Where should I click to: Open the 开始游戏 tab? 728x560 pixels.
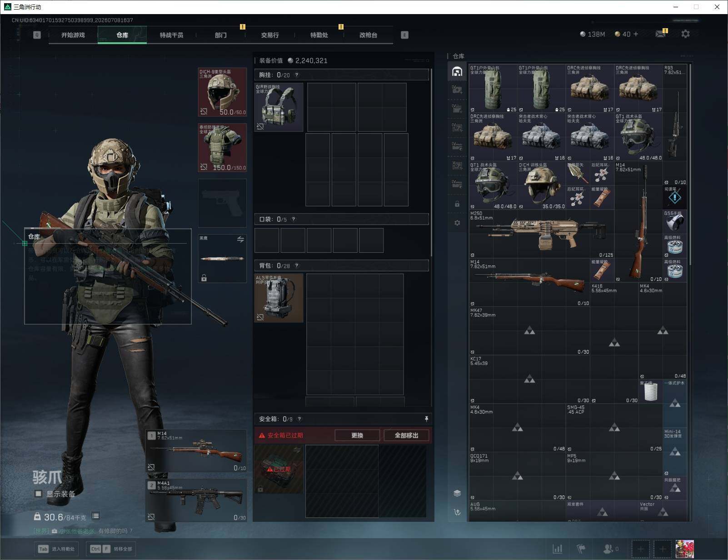tap(73, 35)
